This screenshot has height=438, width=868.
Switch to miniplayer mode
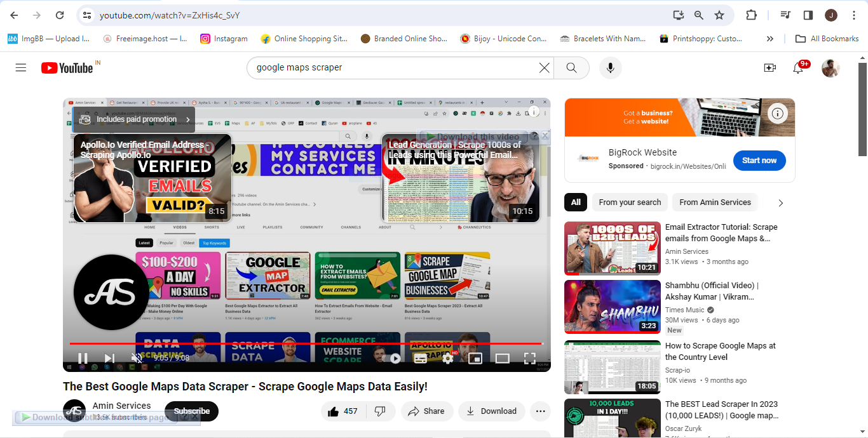475,359
